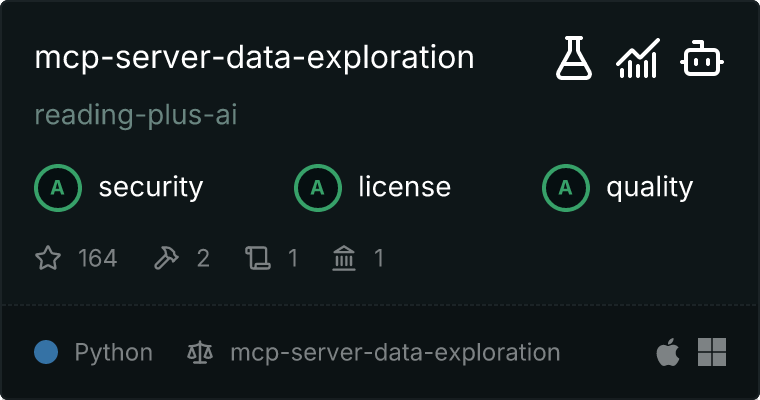Image resolution: width=760 pixels, height=400 pixels.
Task: Open the mcp-server-data-exploration title link
Action: (254, 58)
